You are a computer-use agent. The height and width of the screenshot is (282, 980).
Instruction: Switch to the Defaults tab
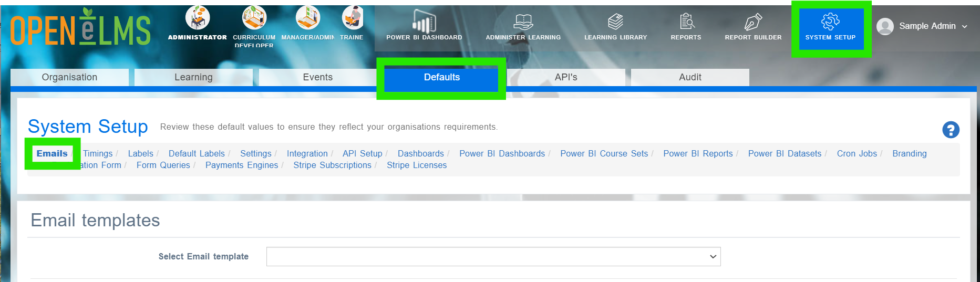[442, 77]
